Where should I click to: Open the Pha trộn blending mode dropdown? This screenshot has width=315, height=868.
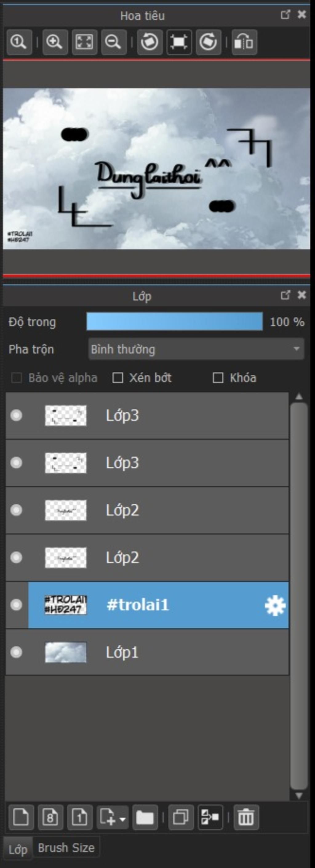click(196, 349)
